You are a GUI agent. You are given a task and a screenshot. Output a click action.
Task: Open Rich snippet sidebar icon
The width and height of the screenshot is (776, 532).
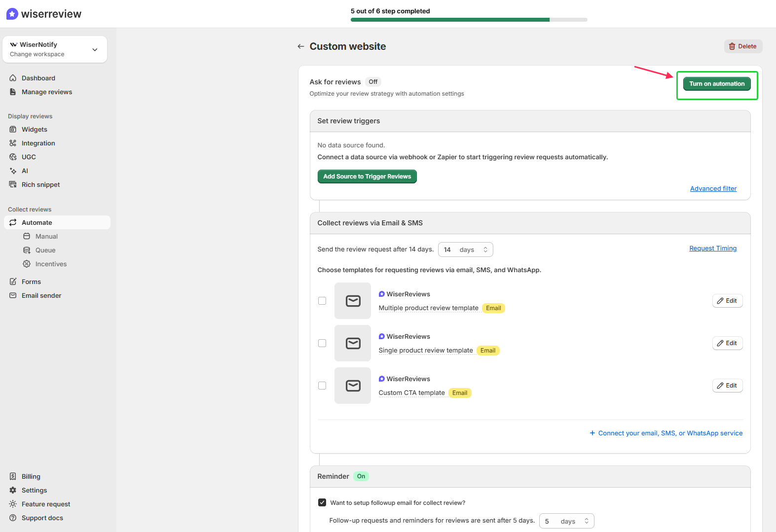[x=13, y=184]
